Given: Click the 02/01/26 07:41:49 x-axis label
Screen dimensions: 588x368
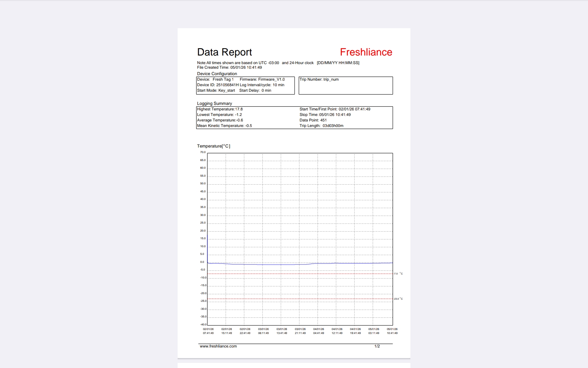Looking at the screenshot, I should point(208,331).
